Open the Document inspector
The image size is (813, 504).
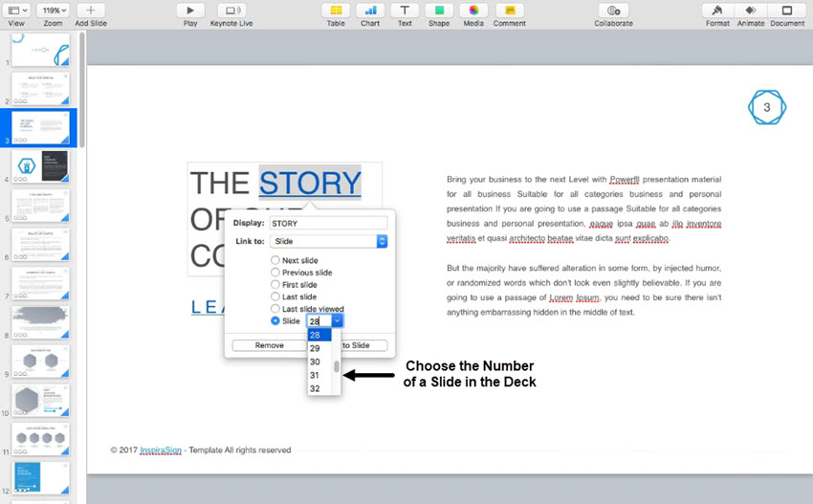click(x=787, y=11)
